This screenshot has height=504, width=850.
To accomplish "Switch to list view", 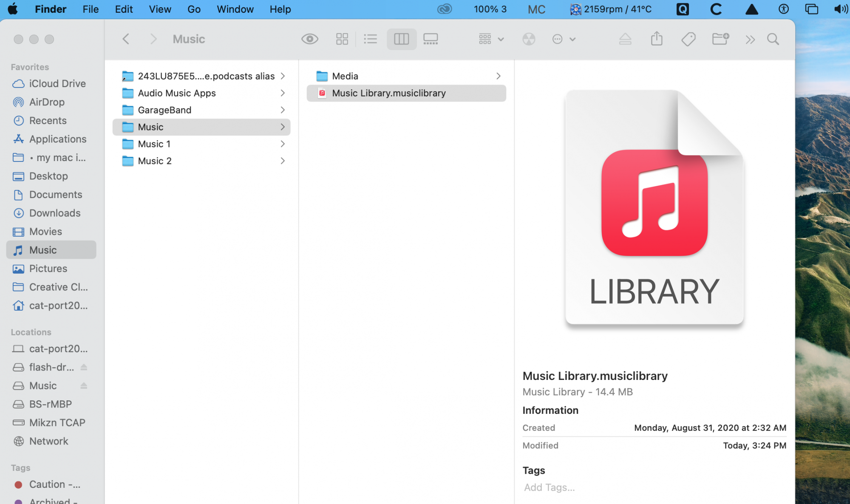I will pos(371,39).
